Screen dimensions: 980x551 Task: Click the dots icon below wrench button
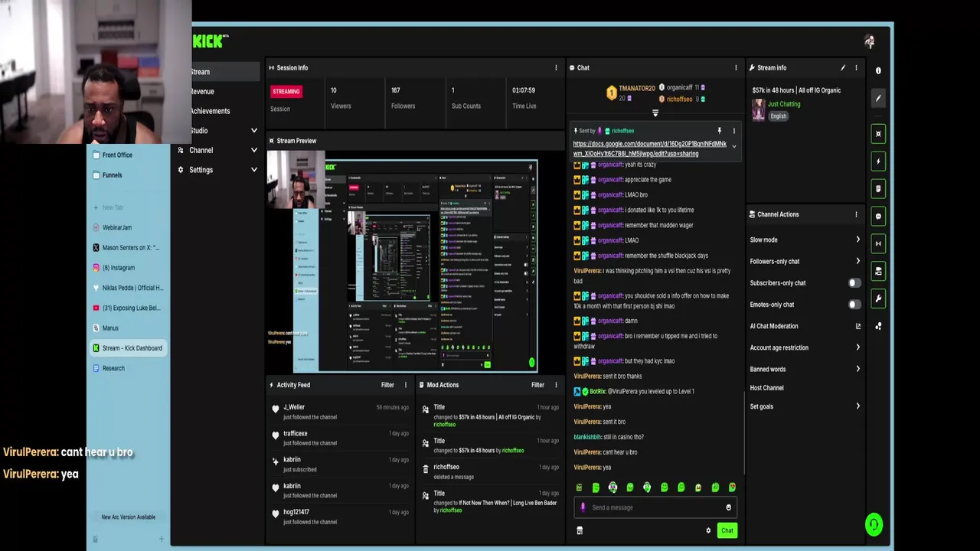878,326
